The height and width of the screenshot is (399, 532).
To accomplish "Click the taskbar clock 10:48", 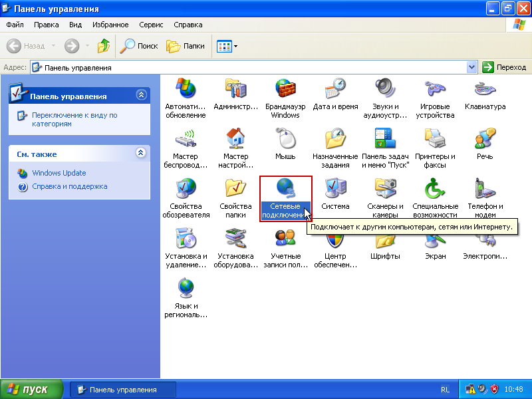I will tap(513, 389).
